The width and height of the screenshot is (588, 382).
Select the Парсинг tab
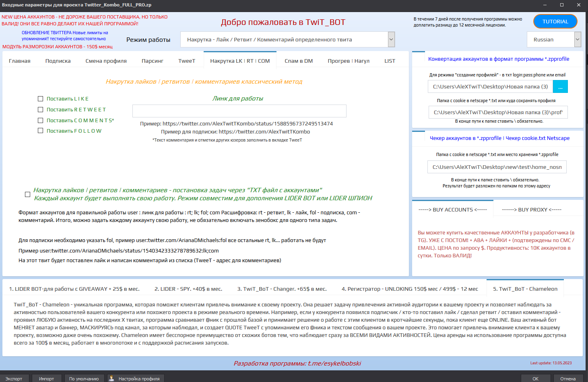pos(153,61)
